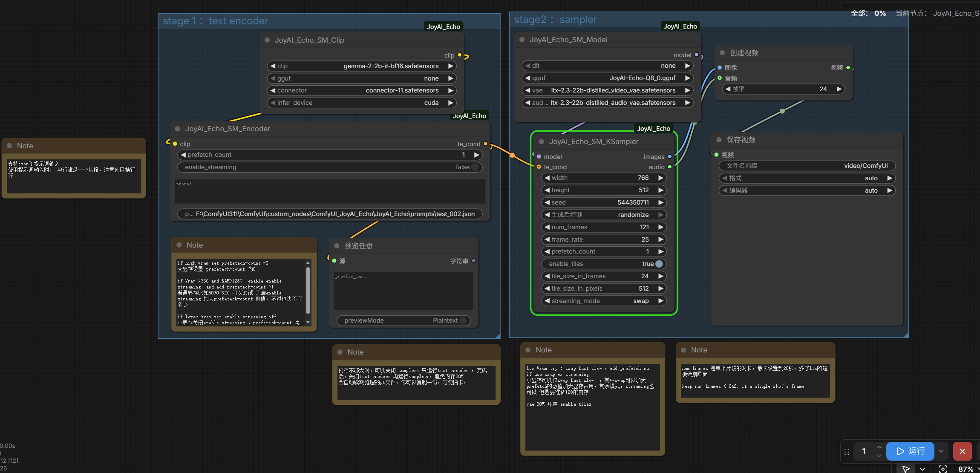Open the infer_device dropdown set to cuda

pos(361,103)
